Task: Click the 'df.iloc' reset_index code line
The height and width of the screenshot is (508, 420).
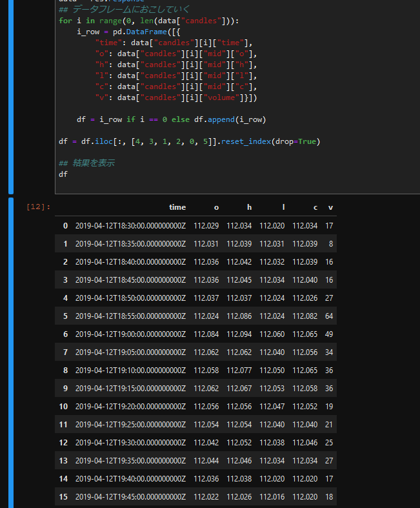Action: (190, 141)
